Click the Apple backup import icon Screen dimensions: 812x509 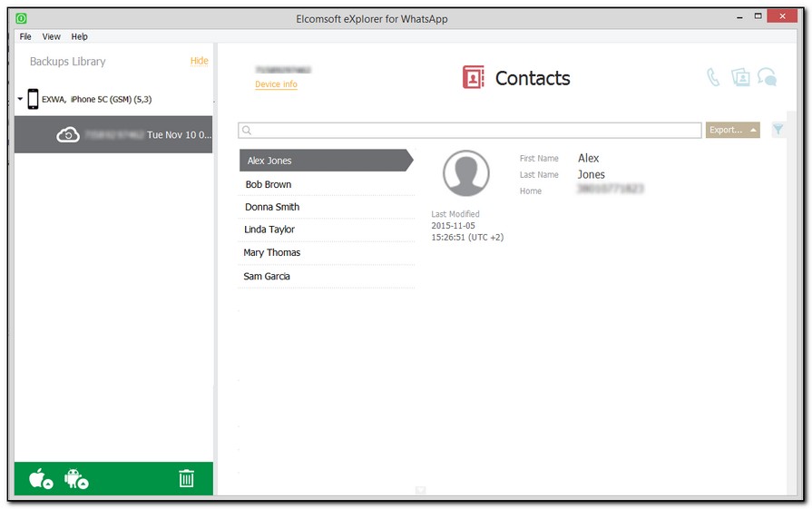click(41, 478)
